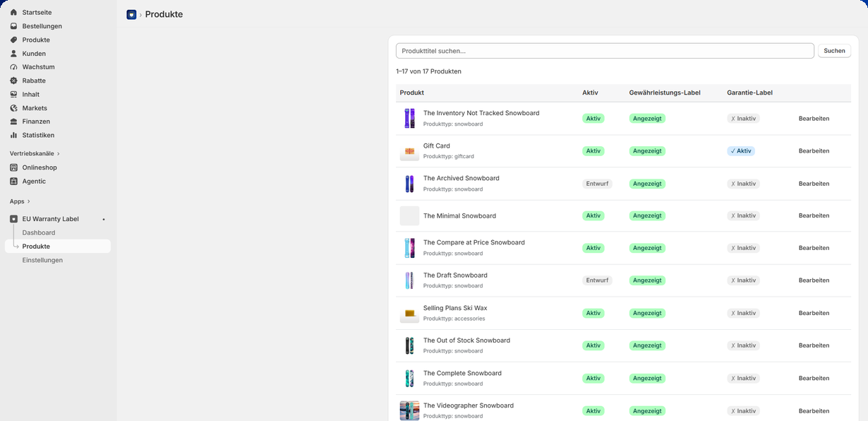Click the Produkte tag icon in sidebar
Screen dimensions: 868x421
point(14,40)
